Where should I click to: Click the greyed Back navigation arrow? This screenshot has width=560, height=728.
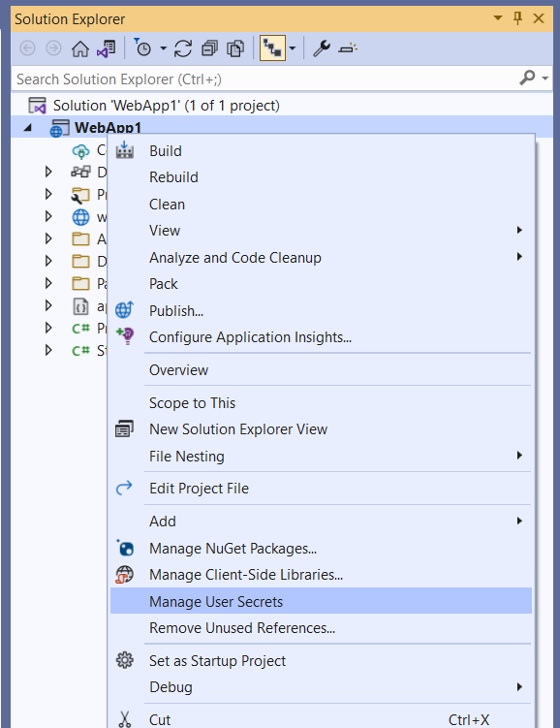click(27, 48)
